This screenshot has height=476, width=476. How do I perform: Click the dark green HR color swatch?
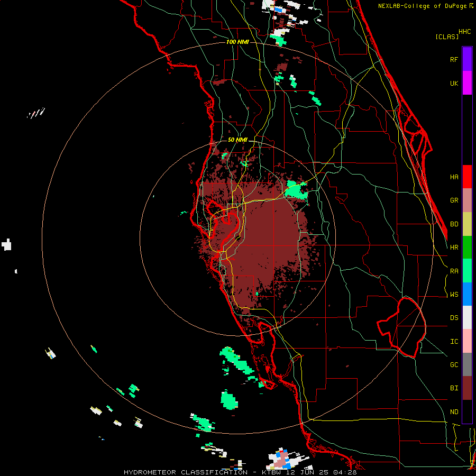[467, 248]
